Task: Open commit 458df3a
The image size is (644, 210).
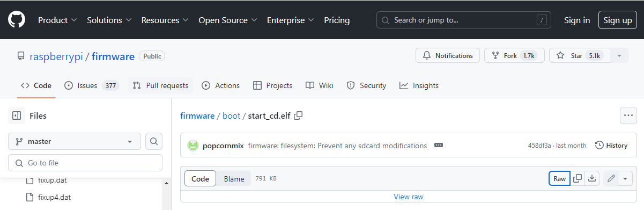Action: [x=540, y=146]
